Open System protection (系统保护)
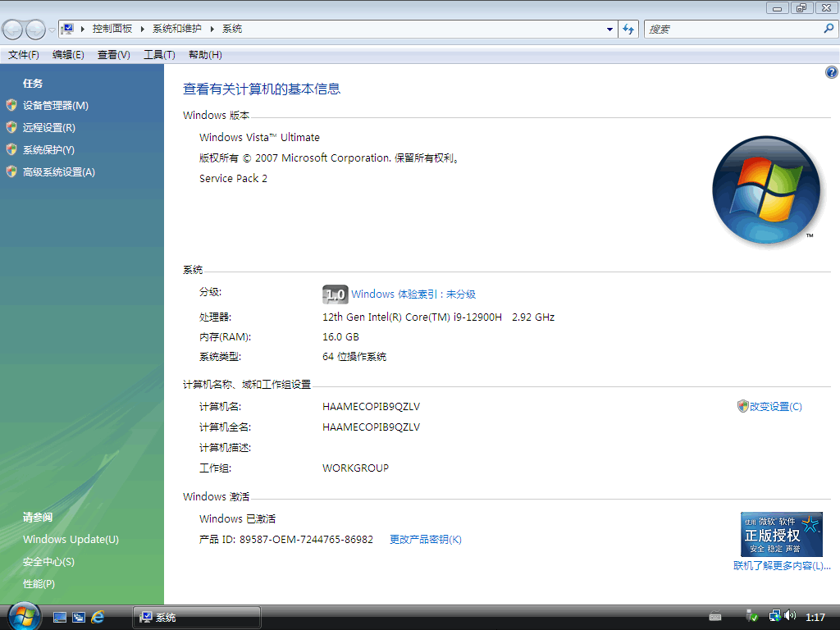Viewport: 840px width, 630px height. click(48, 150)
